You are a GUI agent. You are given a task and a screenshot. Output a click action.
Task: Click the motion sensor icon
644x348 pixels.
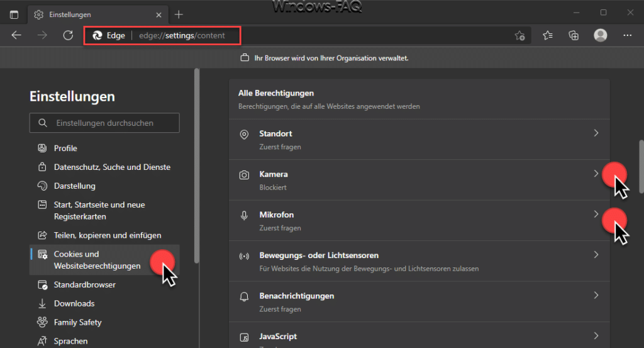(x=244, y=256)
